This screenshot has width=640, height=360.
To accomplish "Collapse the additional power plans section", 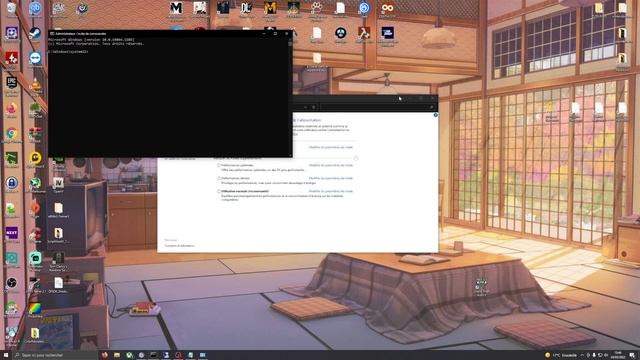I will 356,158.
